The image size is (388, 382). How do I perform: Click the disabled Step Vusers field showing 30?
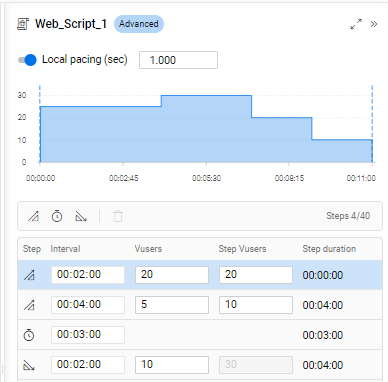pyautogui.click(x=256, y=365)
